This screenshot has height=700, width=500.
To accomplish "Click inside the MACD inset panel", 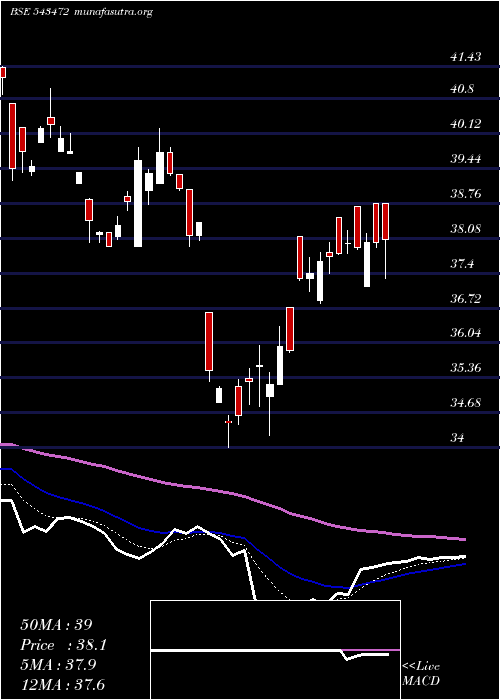I will (x=275, y=650).
